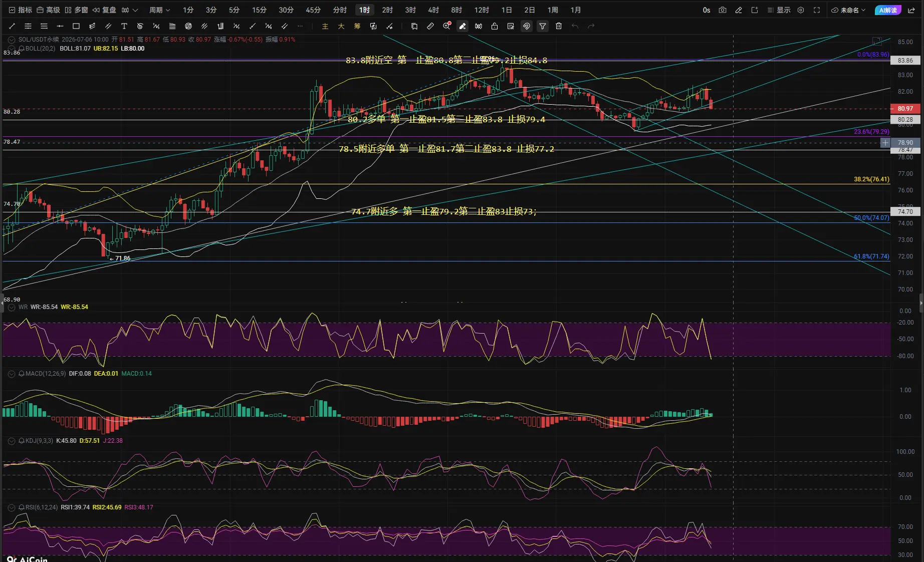Click the 61.8%(71.74) Fibonacci level label
924x562 pixels.
[x=871, y=256]
